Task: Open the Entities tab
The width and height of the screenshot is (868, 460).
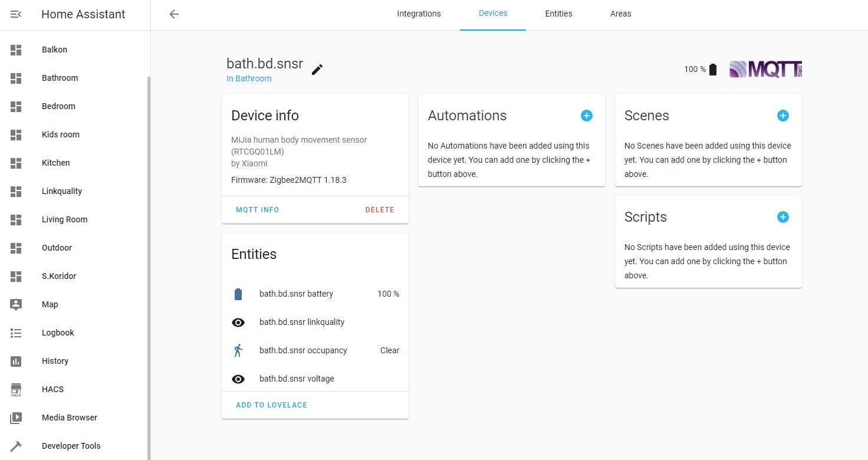Action: click(558, 14)
